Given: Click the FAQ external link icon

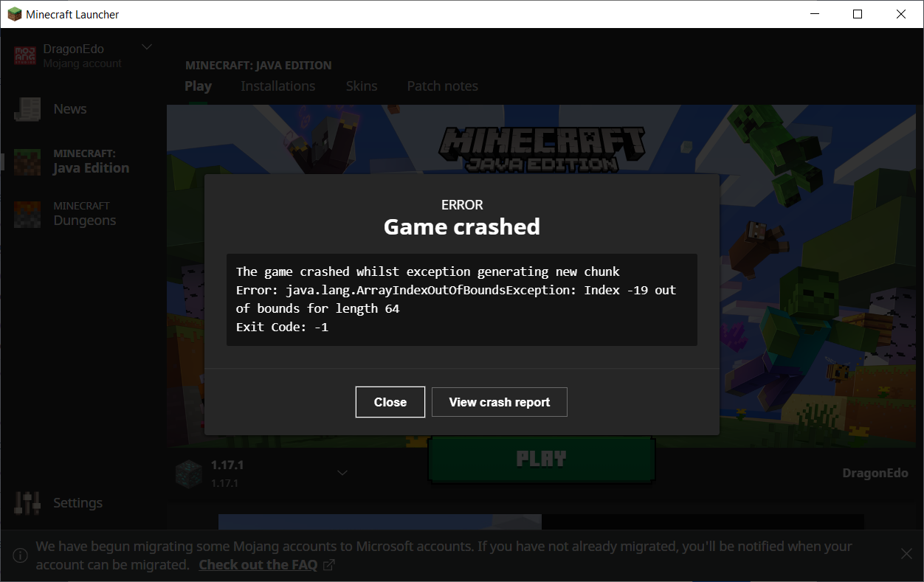Looking at the screenshot, I should (329, 565).
